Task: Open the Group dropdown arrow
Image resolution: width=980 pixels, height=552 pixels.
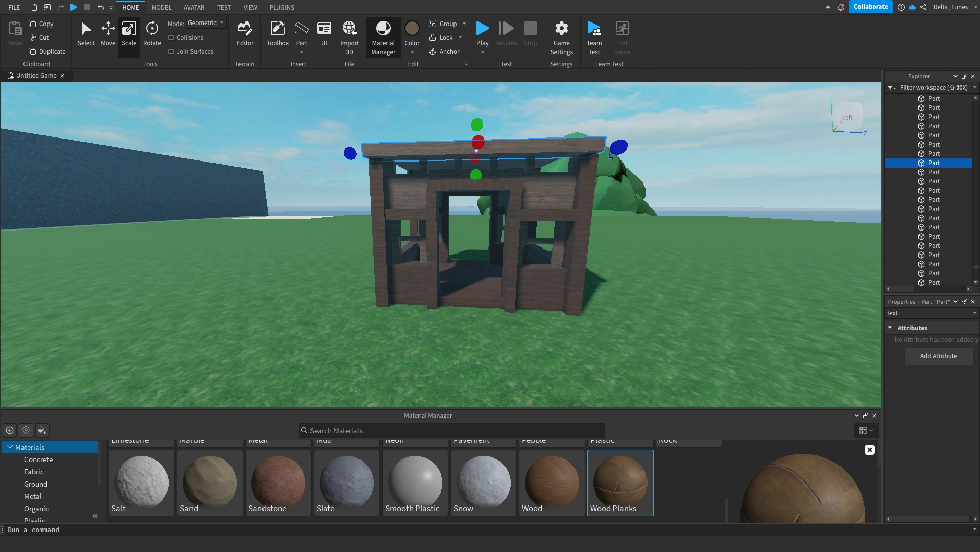Action: pyautogui.click(x=464, y=24)
